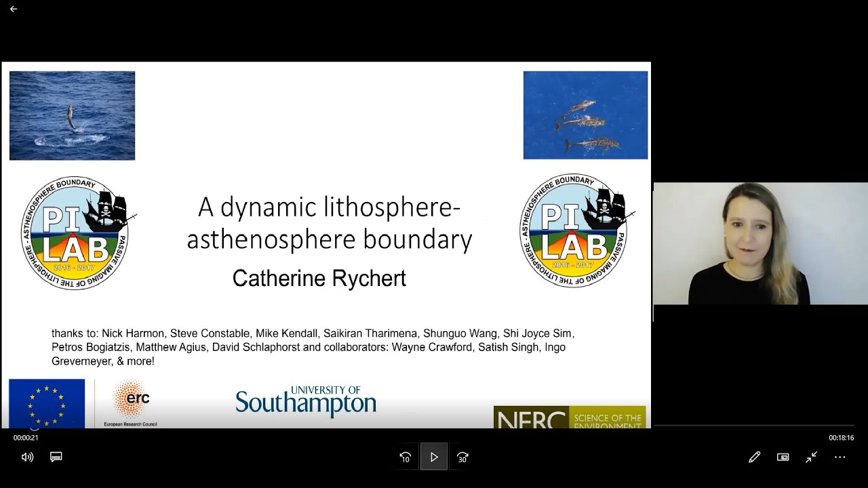Screen dimensions: 868x488
Task: Skip forward 30 seconds
Action: (462, 457)
